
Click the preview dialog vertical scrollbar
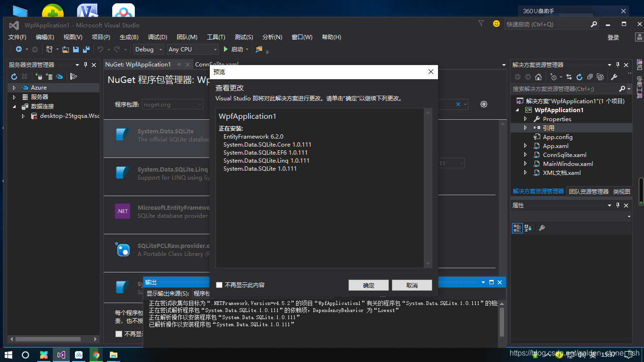point(428,188)
